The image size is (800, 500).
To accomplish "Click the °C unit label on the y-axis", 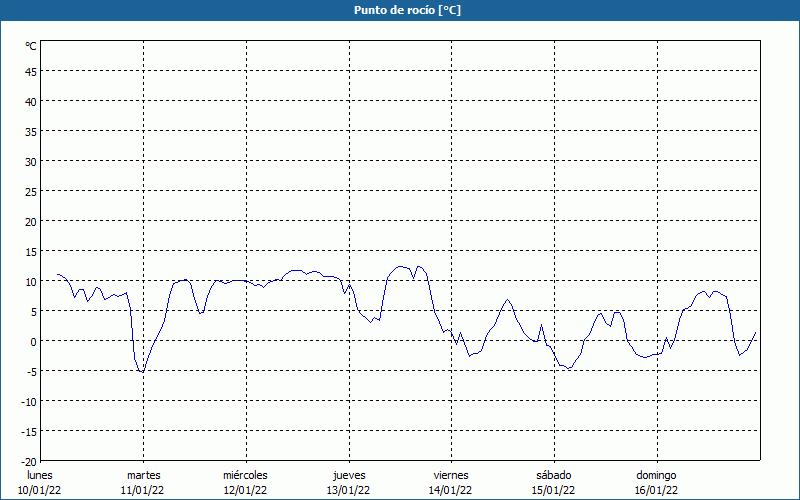I will point(31,46).
